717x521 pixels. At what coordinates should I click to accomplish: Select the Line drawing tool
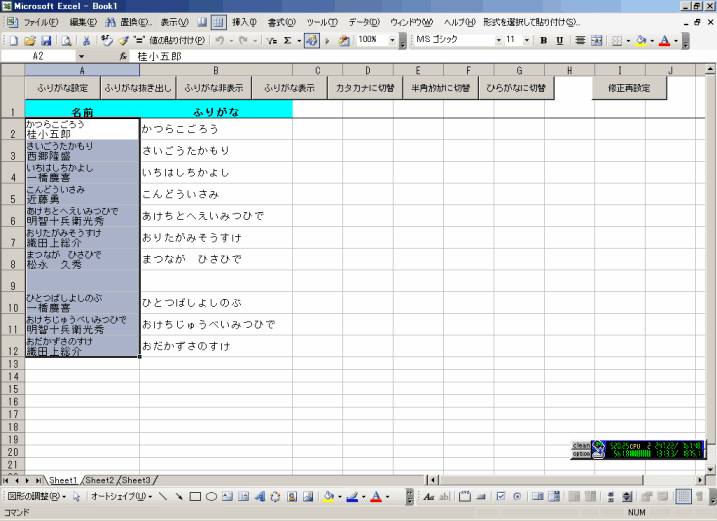pyautogui.click(x=163, y=496)
